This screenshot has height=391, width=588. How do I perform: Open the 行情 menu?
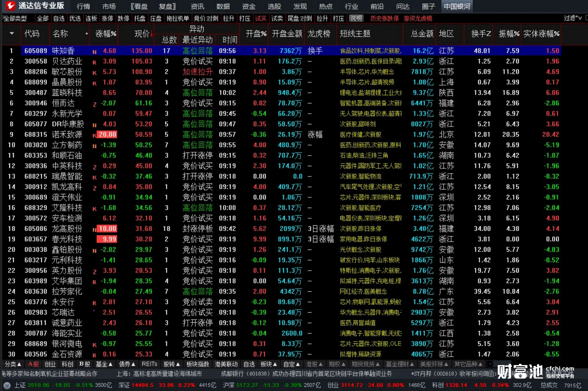pyautogui.click(x=83, y=6)
